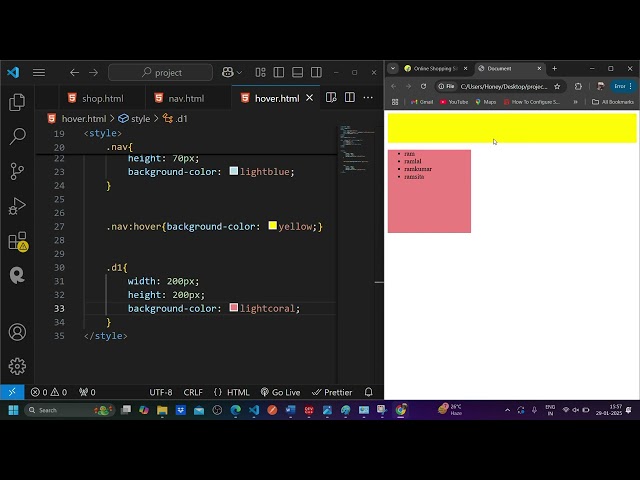Screen dimensions: 640x480
Task: Change encoding via UTF-8 status item
Action: coord(161,392)
